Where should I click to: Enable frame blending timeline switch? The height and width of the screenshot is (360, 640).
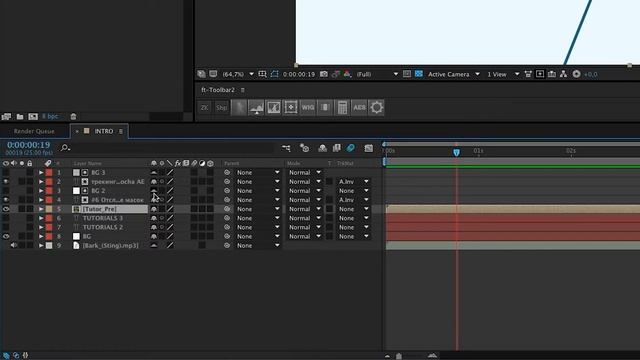coord(336,148)
